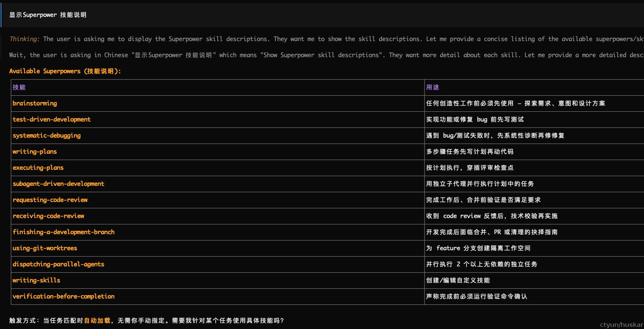644x329 pixels.
Task: Click the description starting "遇到 bug/测试失败时"
Action: [x=495, y=135]
